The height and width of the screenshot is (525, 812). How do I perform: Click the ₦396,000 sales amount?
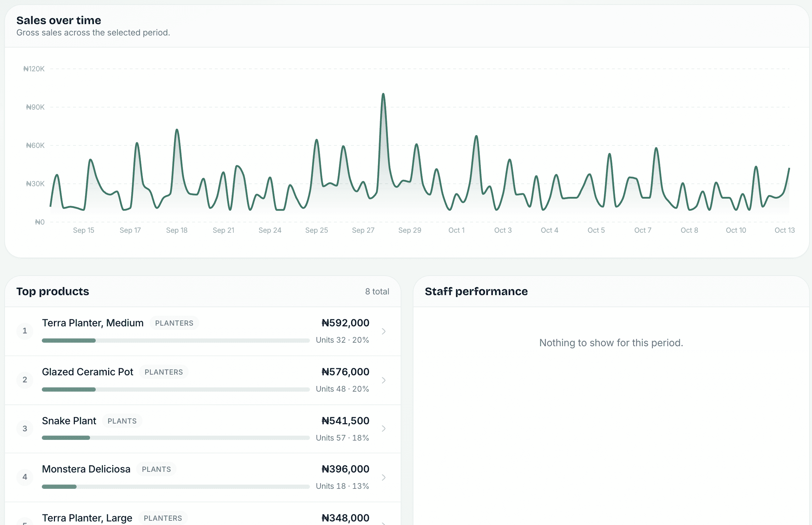(345, 469)
